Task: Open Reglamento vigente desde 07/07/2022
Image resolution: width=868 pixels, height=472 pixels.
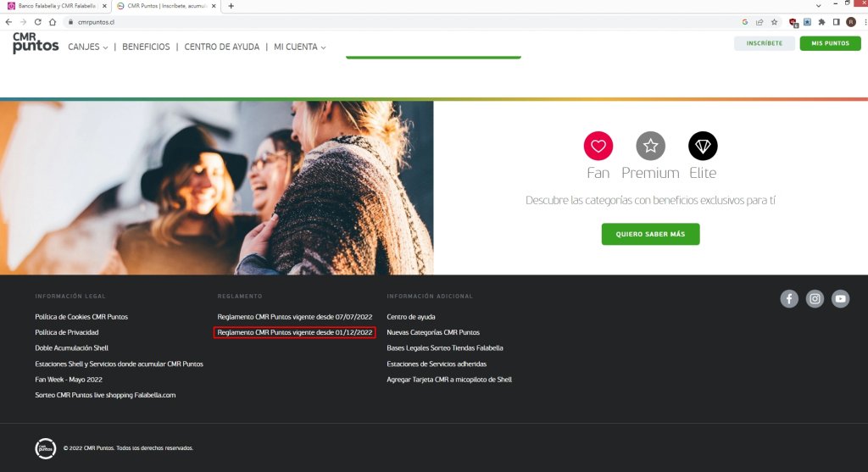Action: click(294, 317)
